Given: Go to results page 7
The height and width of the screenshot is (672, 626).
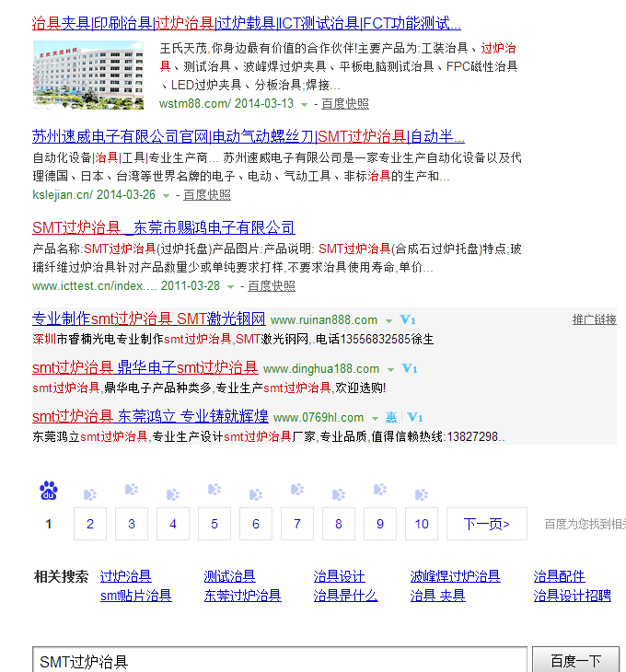Looking at the screenshot, I should point(297,524).
